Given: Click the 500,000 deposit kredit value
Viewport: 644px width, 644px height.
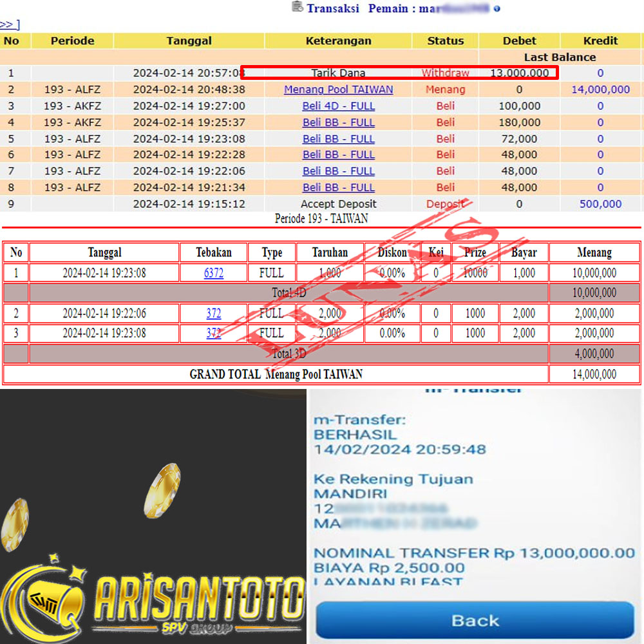Looking at the screenshot, I should pos(600,204).
